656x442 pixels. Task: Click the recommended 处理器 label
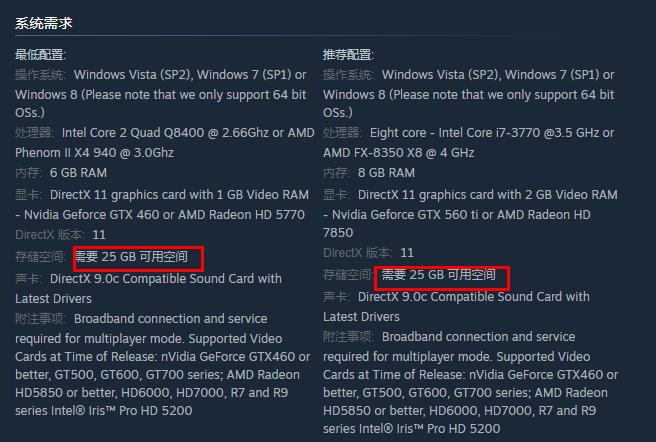(342, 133)
